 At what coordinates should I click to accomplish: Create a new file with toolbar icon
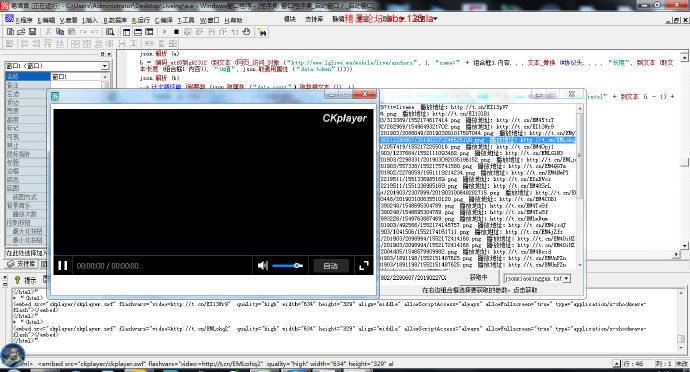point(10,32)
